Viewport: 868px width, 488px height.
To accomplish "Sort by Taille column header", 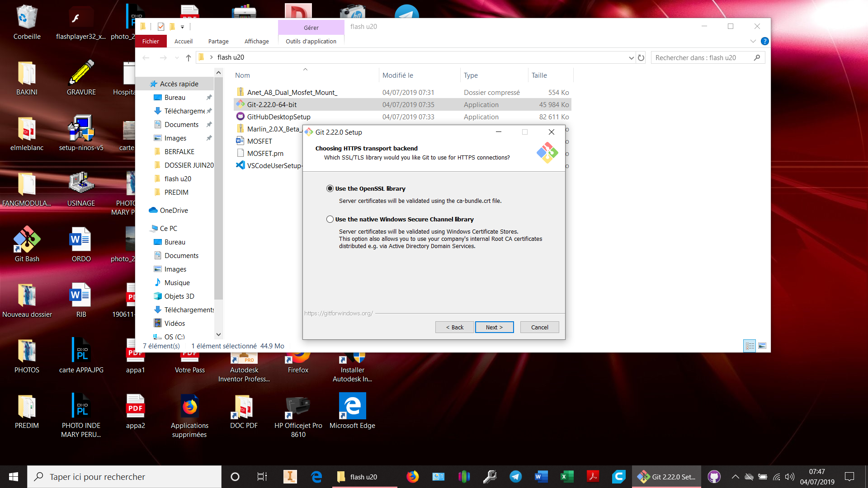I will pyautogui.click(x=539, y=75).
